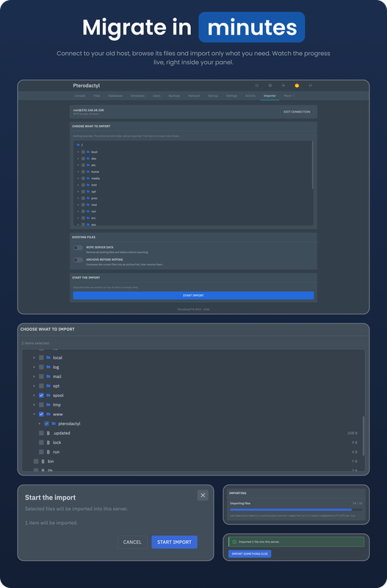
Task: Click the .updated file icon
Action: 48,433
